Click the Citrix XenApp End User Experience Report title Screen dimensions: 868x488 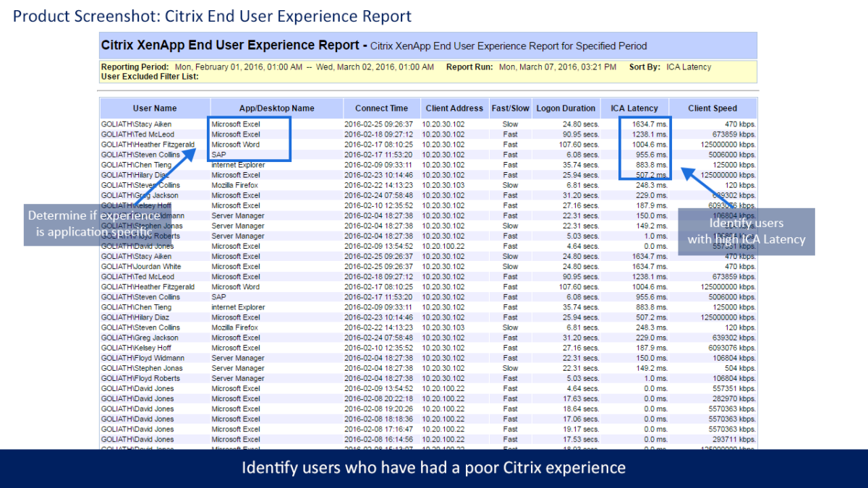tap(236, 45)
